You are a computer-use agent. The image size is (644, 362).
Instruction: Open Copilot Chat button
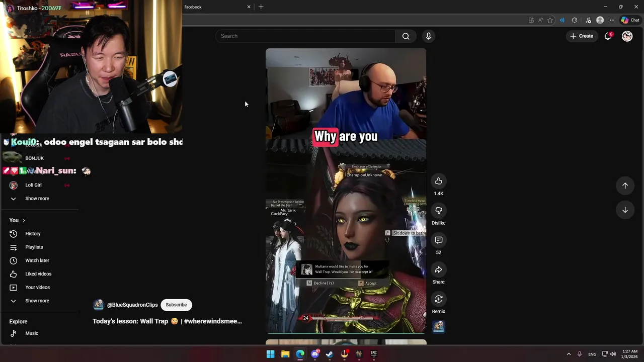tap(630, 20)
